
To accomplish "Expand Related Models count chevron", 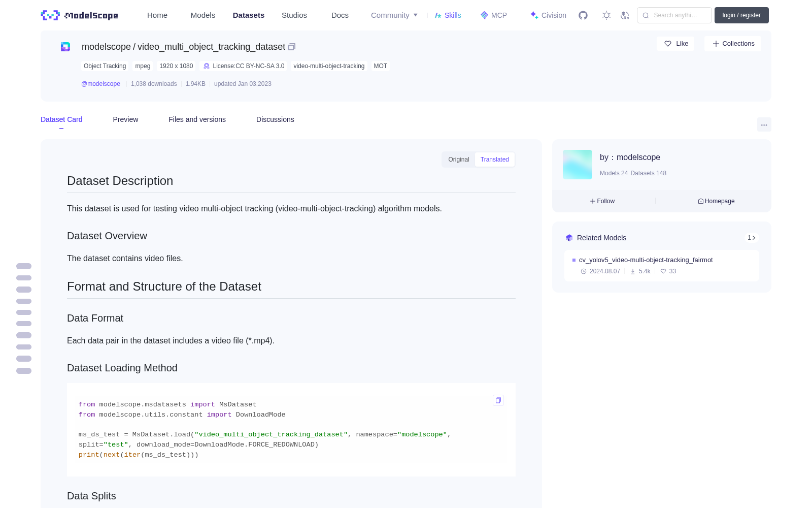I will pos(752,238).
